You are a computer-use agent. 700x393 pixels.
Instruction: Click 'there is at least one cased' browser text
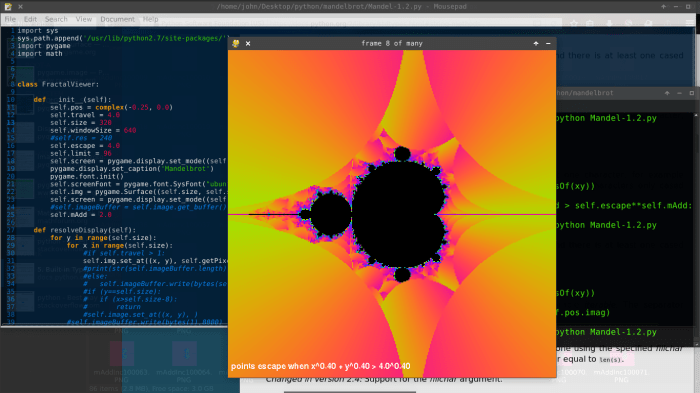pyautogui.click(x=625, y=55)
